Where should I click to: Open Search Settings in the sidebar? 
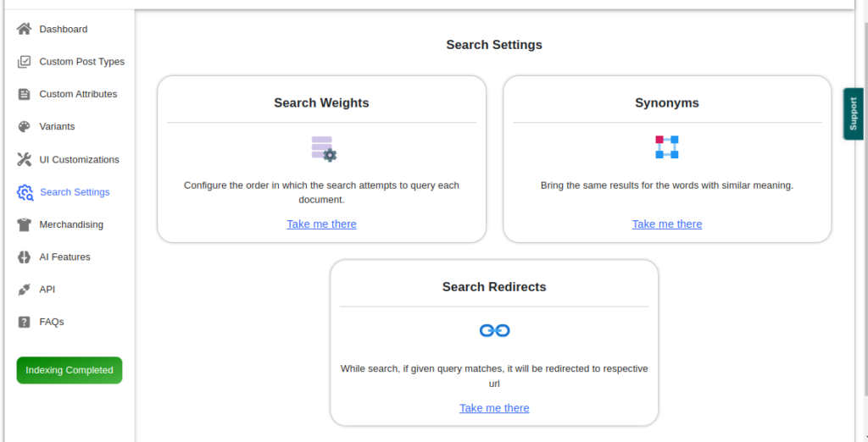pos(74,192)
